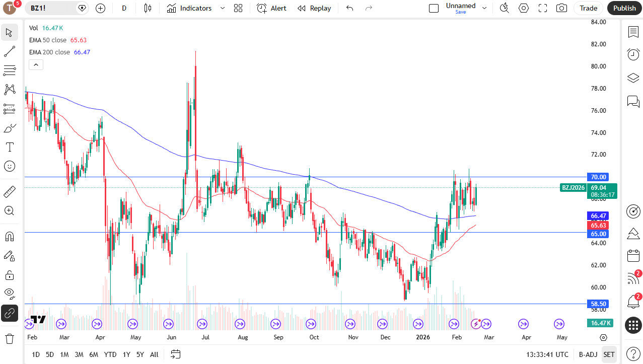Toggle SET settlement as close
Screen dimensions: 643x364
click(x=609, y=354)
